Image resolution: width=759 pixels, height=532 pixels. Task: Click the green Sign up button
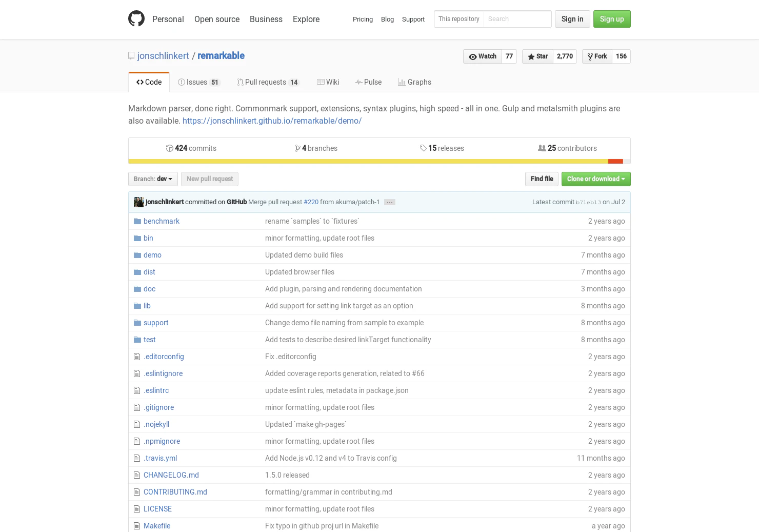pos(612,19)
